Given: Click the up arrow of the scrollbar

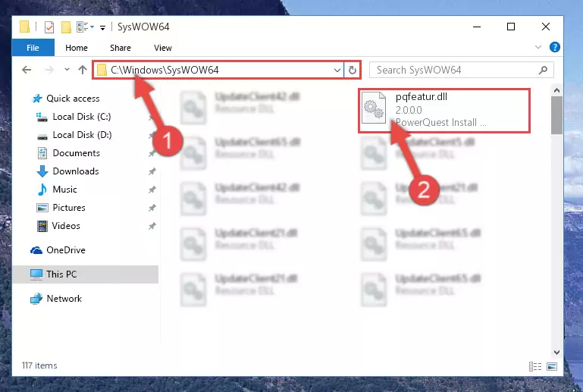Looking at the screenshot, I should pos(556,90).
